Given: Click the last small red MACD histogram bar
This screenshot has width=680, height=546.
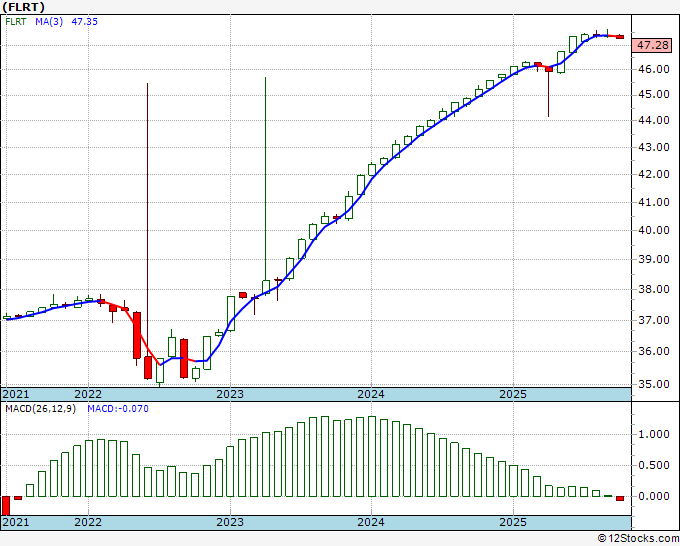Looking at the screenshot, I should click(x=620, y=499).
